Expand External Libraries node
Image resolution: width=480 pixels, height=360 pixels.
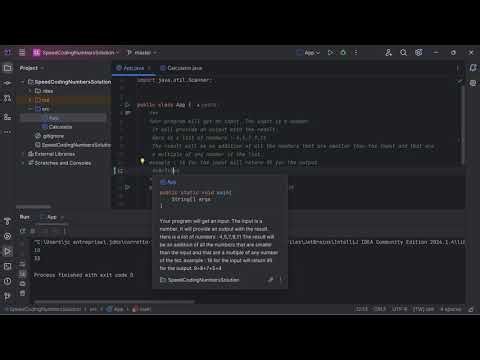click(x=23, y=154)
